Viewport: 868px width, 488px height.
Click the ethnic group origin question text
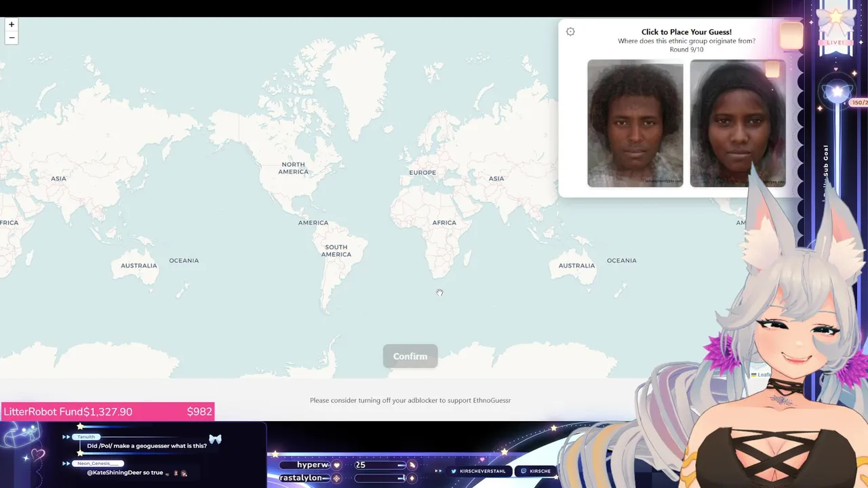click(686, 41)
